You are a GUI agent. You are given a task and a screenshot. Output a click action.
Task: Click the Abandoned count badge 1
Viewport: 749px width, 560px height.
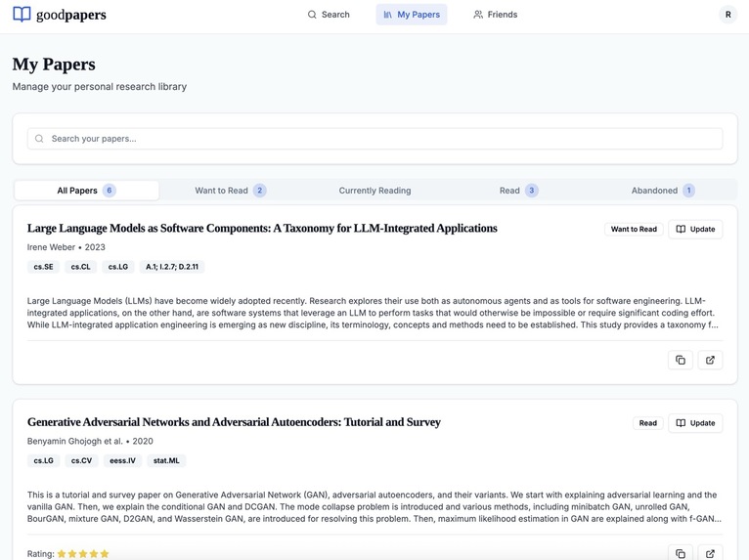coord(688,191)
